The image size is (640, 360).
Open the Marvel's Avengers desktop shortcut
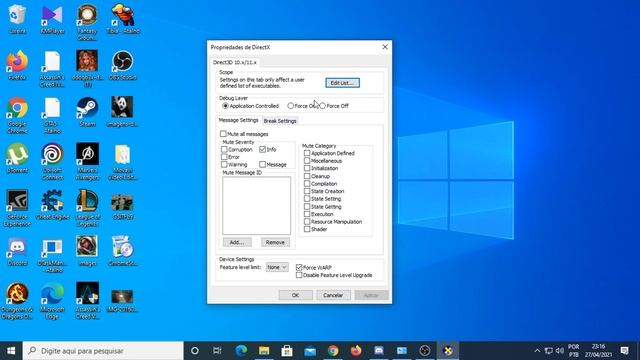point(87,162)
